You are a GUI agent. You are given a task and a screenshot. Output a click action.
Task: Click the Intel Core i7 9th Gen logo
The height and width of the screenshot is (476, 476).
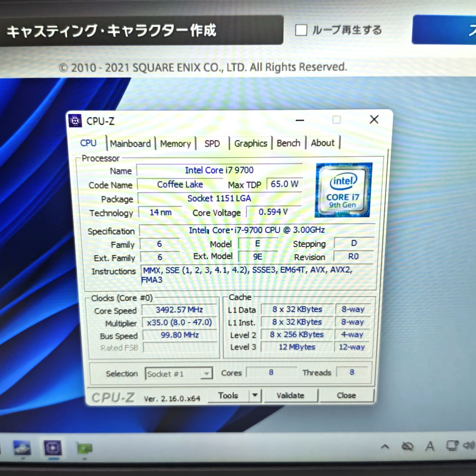click(x=344, y=190)
